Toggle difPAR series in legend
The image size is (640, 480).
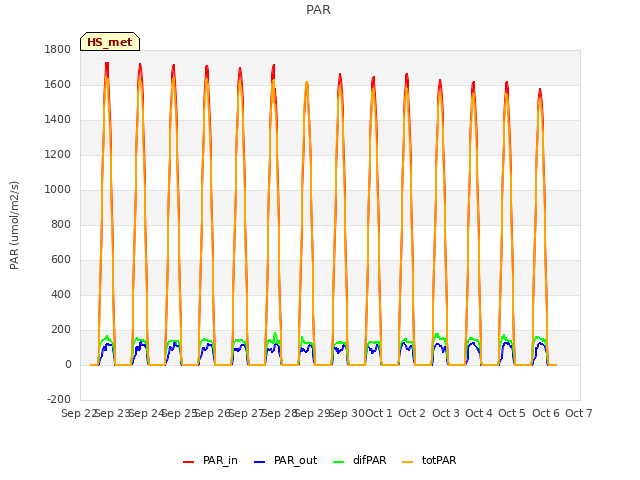tap(360, 460)
